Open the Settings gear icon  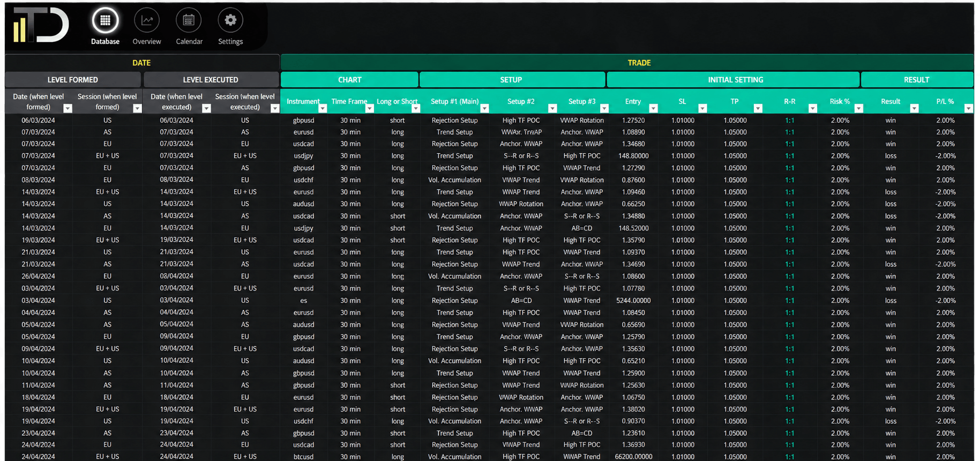point(230,21)
